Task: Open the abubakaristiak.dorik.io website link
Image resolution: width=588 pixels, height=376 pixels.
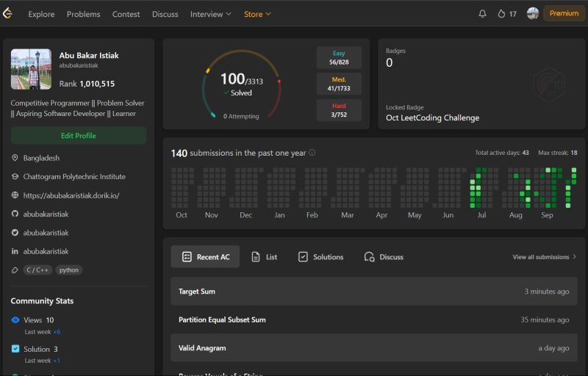Action: tap(71, 195)
